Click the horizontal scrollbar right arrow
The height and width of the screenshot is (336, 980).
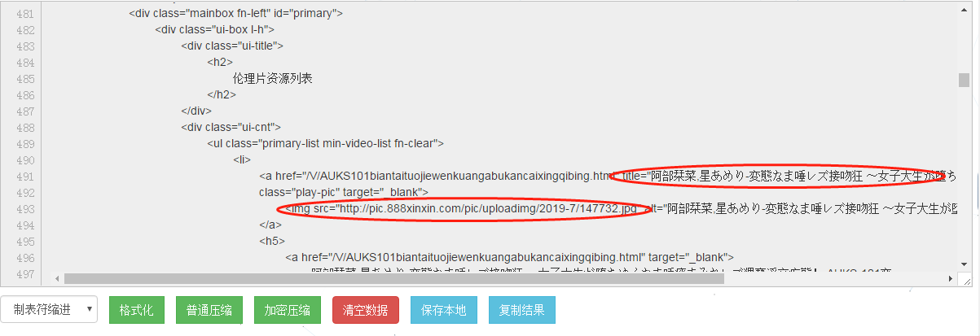(x=951, y=279)
